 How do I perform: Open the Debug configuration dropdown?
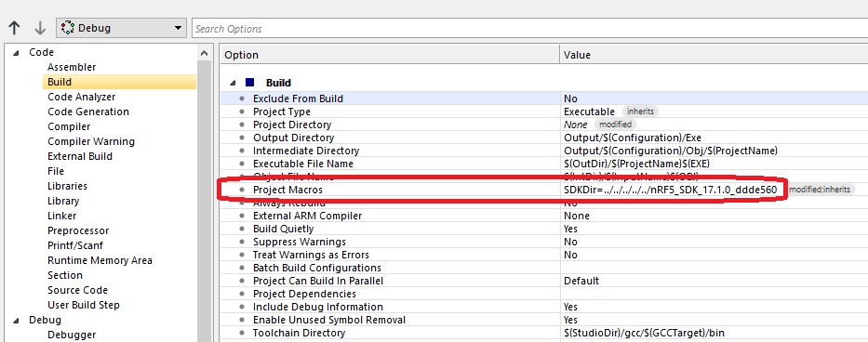121,28
